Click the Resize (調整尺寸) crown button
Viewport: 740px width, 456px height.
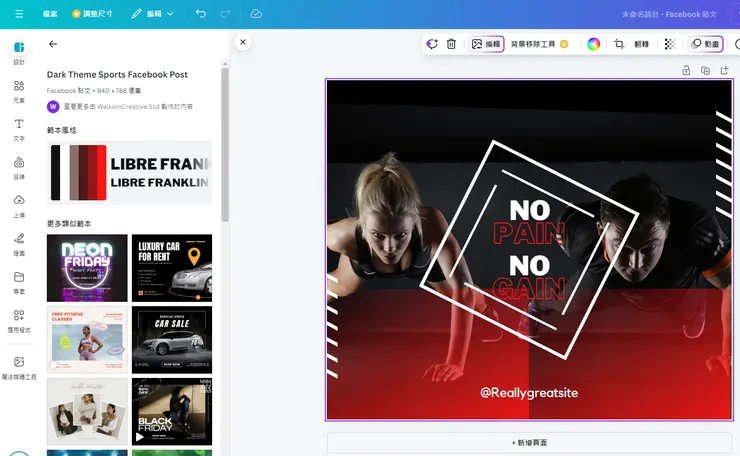[x=92, y=14]
